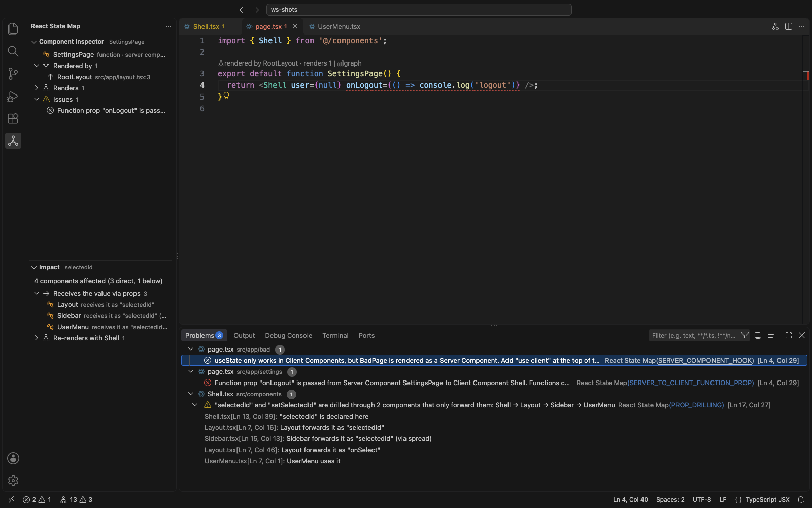Expand the Renders node

point(37,88)
